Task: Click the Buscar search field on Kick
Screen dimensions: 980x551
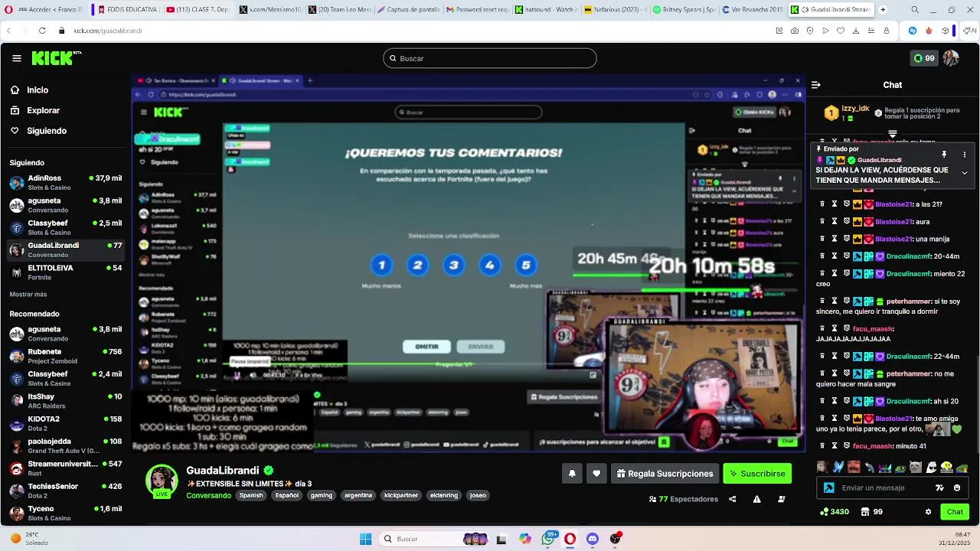Action: [x=490, y=58]
